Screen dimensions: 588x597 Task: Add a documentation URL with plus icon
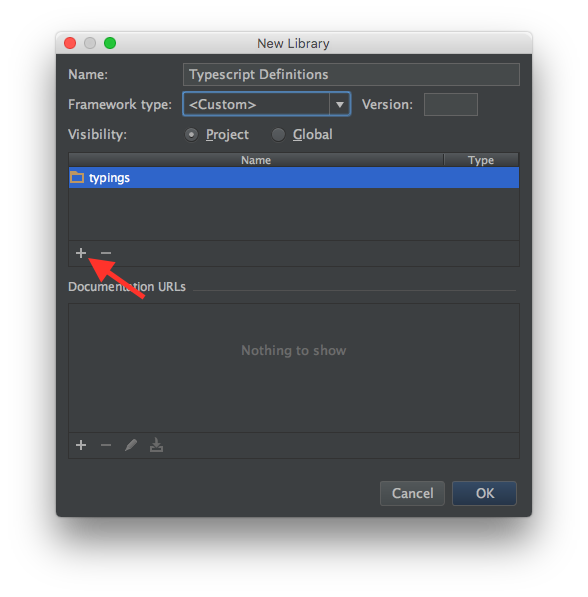coord(81,445)
